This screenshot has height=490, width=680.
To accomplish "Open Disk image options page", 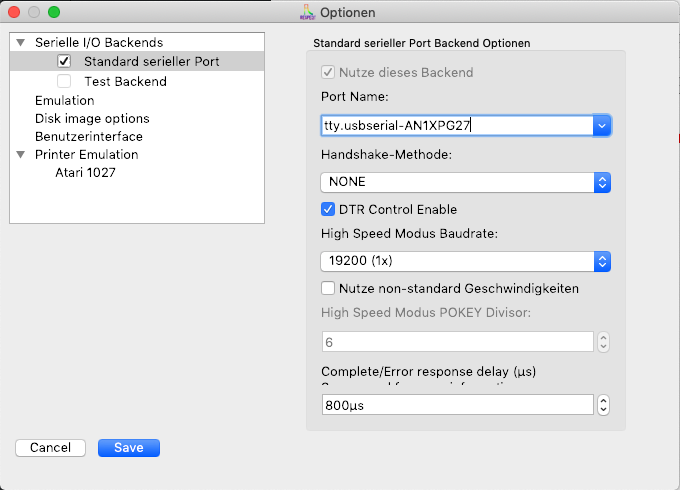I will click(92, 118).
